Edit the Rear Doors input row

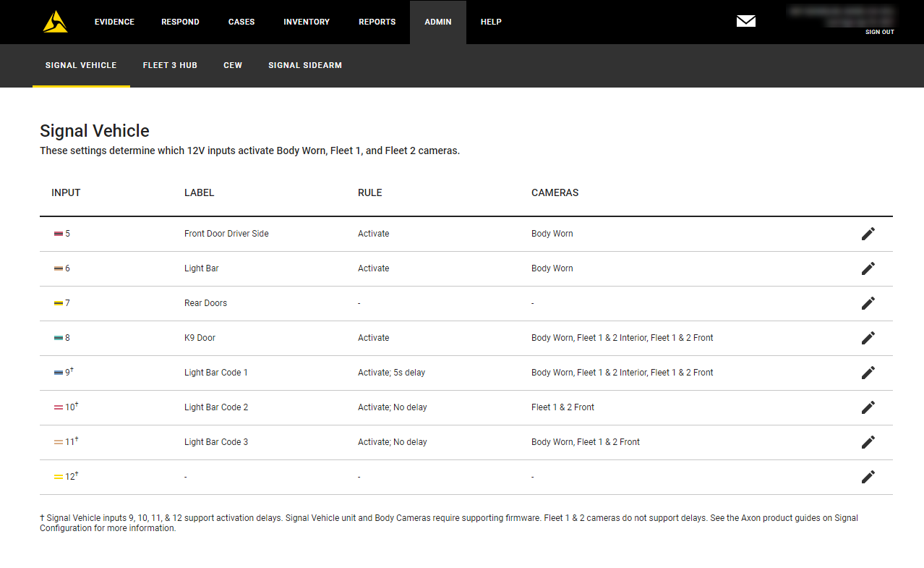point(868,303)
